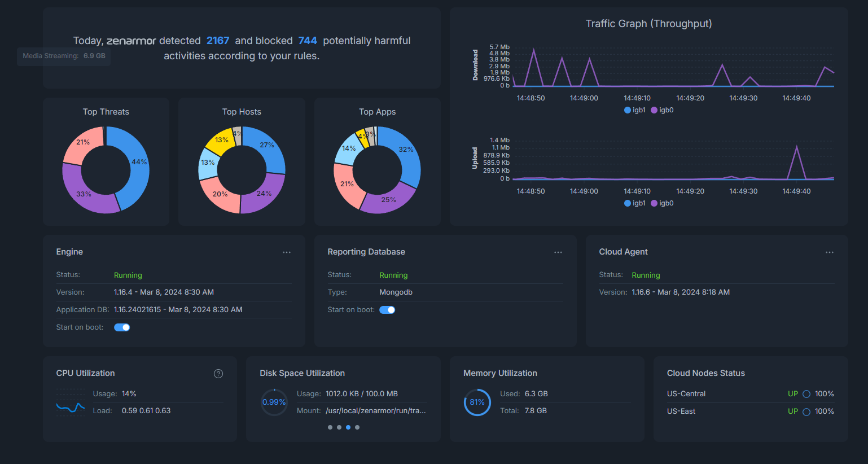This screenshot has height=464, width=868.
Task: Click the CPU usage 14% value
Action: click(x=129, y=394)
